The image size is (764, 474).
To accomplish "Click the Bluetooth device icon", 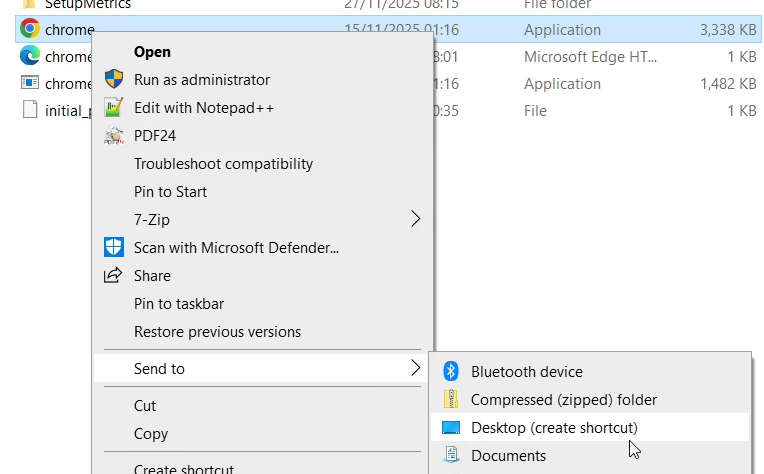I will [x=451, y=371].
